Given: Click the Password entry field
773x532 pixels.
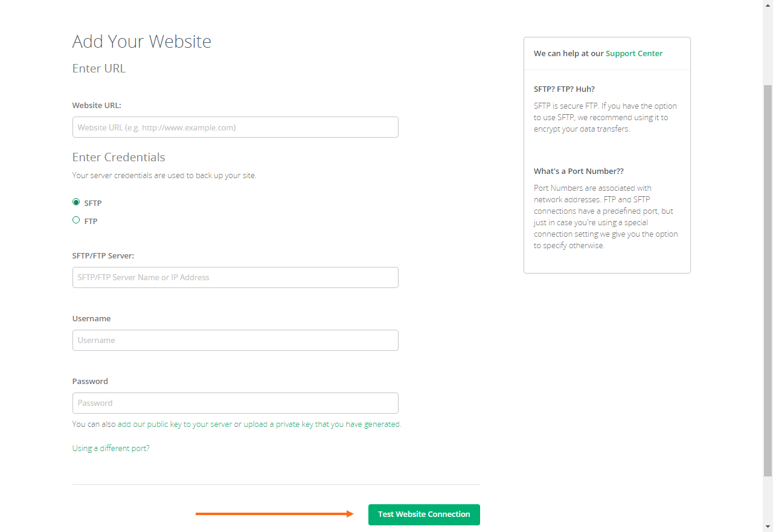Looking at the screenshot, I should click(235, 403).
